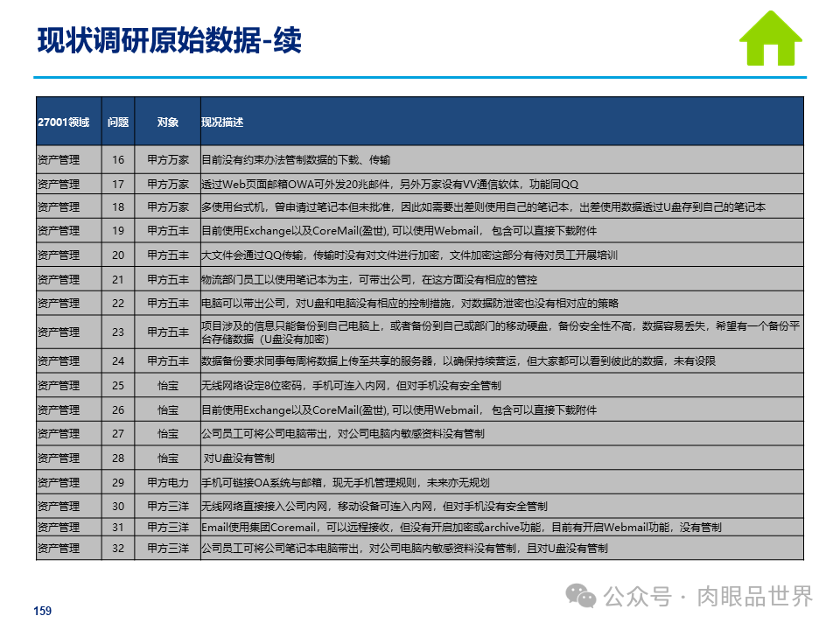
Task: Click "资产管理" in row 16
Action: pyautogui.click(x=59, y=159)
